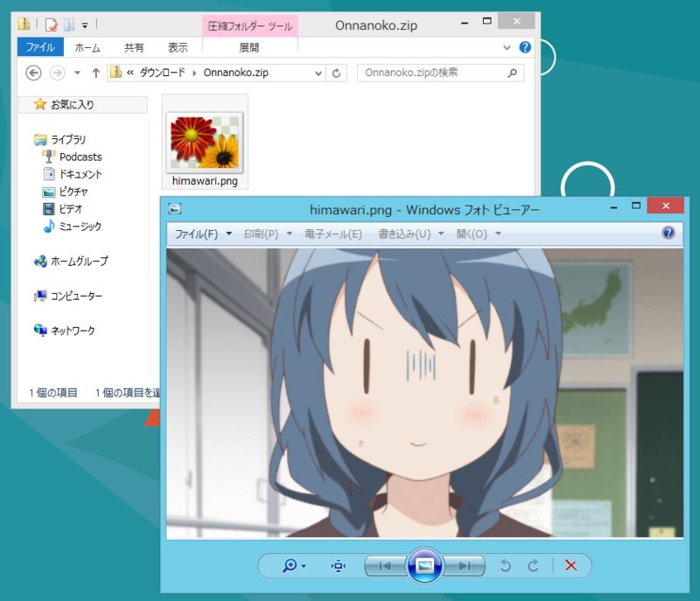Click the 電子メール(E) button

pyautogui.click(x=333, y=234)
